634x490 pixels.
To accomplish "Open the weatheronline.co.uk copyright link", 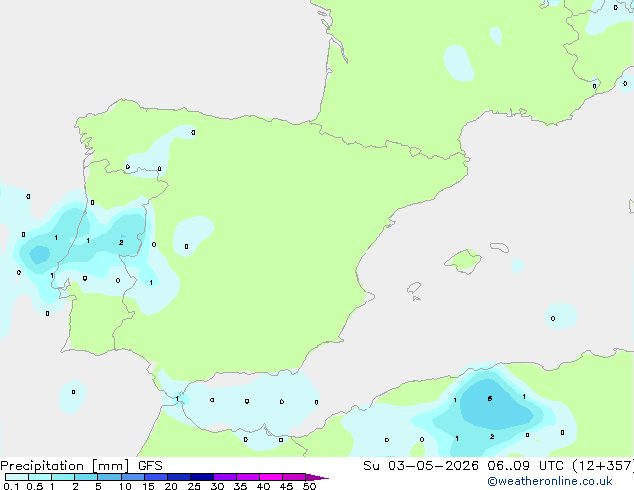I will 550,481.
